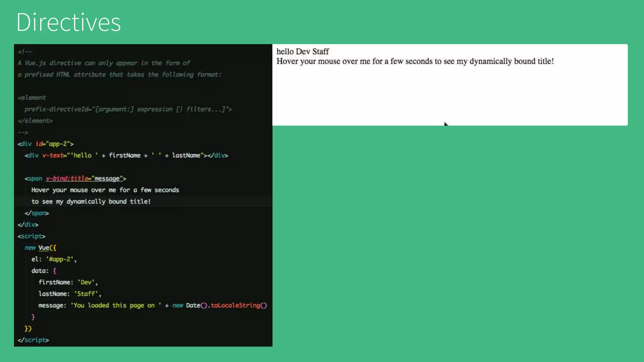The image size is (644, 362).
Task: Click the "to see my dynamically bound title!" code line
Action: point(91,202)
